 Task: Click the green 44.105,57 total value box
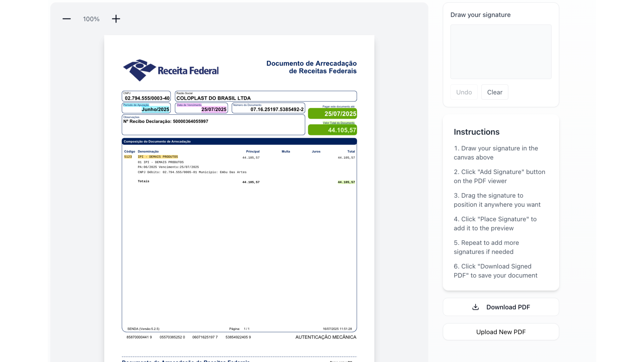pyautogui.click(x=333, y=130)
